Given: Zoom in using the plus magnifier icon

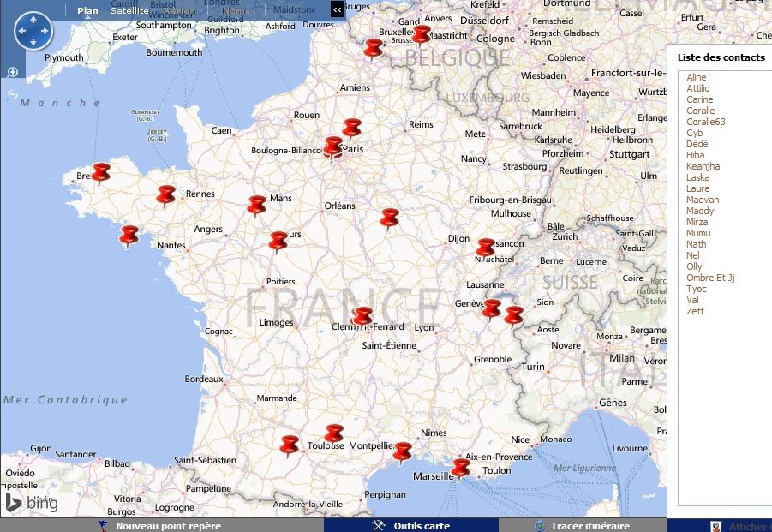Looking at the screenshot, I should (13, 73).
